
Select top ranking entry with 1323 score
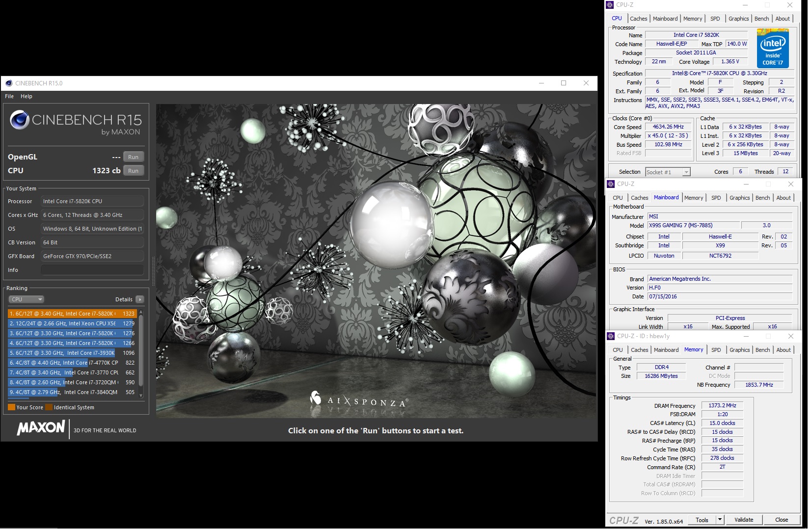[72, 314]
